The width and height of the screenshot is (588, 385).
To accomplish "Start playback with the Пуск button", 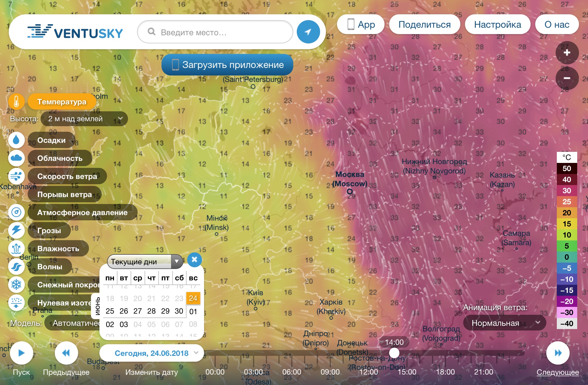I will pos(21,353).
